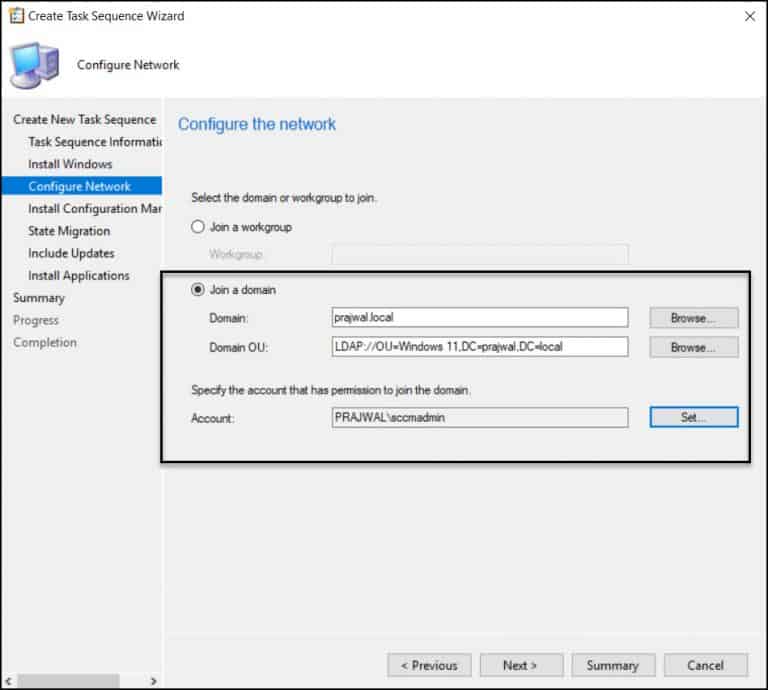Screen dimensions: 768x690
Task: Jump to Summary using the bottom button
Action: (613, 666)
